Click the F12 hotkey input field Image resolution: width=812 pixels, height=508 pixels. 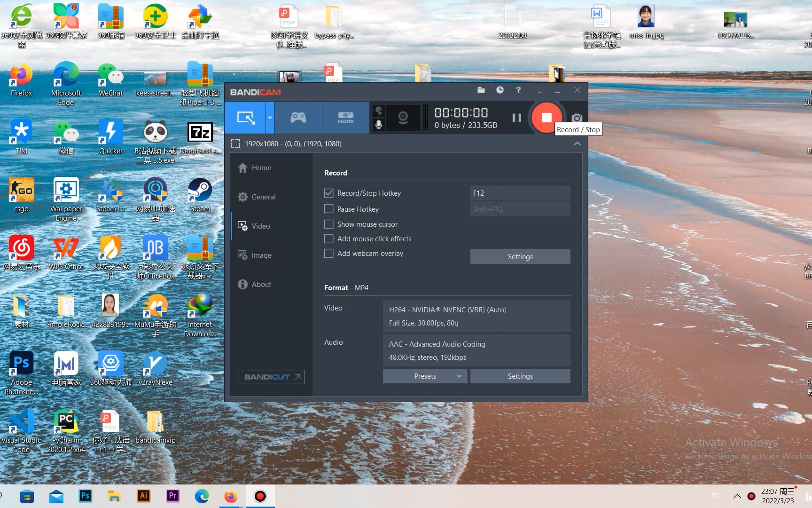coord(520,193)
